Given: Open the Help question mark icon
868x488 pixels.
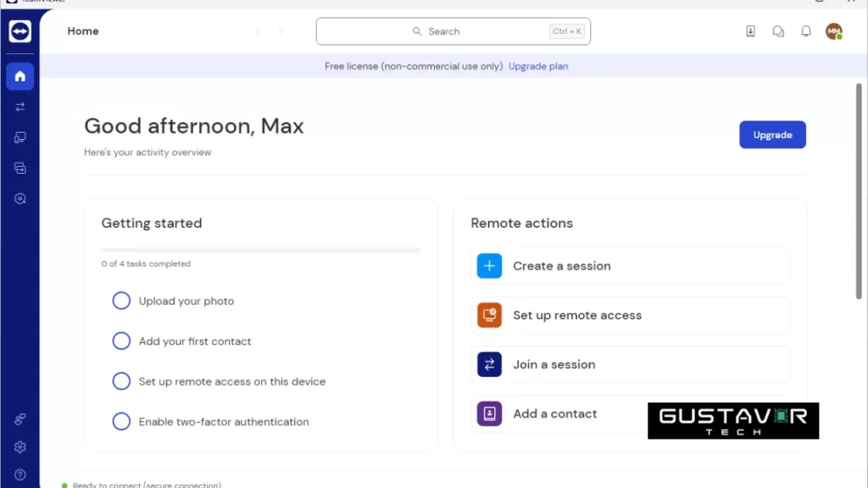Looking at the screenshot, I should tap(20, 474).
